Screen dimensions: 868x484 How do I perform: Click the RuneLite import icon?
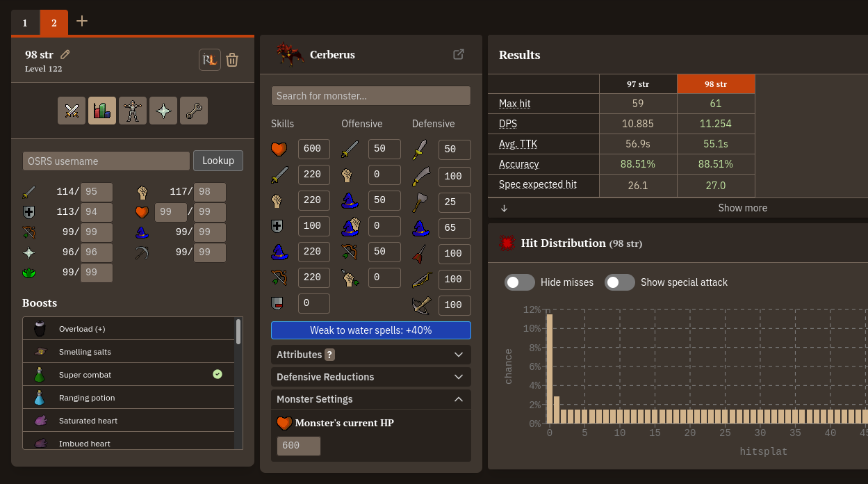click(x=210, y=60)
